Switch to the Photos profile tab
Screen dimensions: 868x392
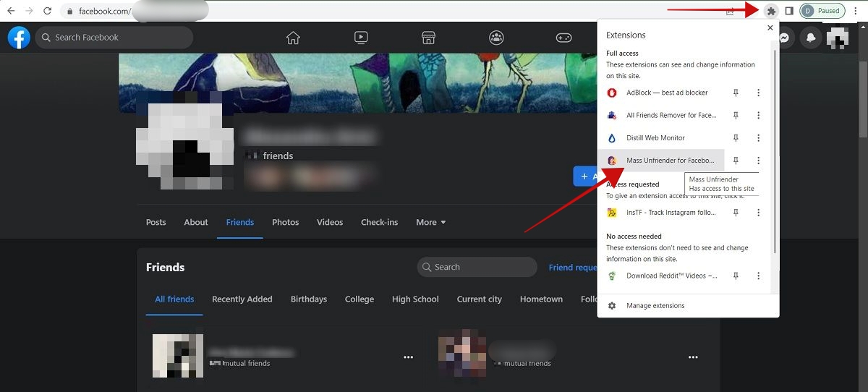coord(285,222)
